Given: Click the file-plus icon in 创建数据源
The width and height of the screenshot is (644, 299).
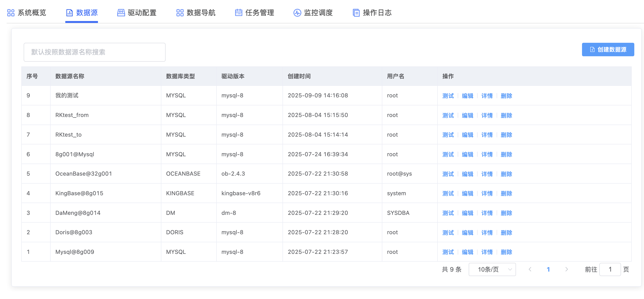Looking at the screenshot, I should point(592,49).
